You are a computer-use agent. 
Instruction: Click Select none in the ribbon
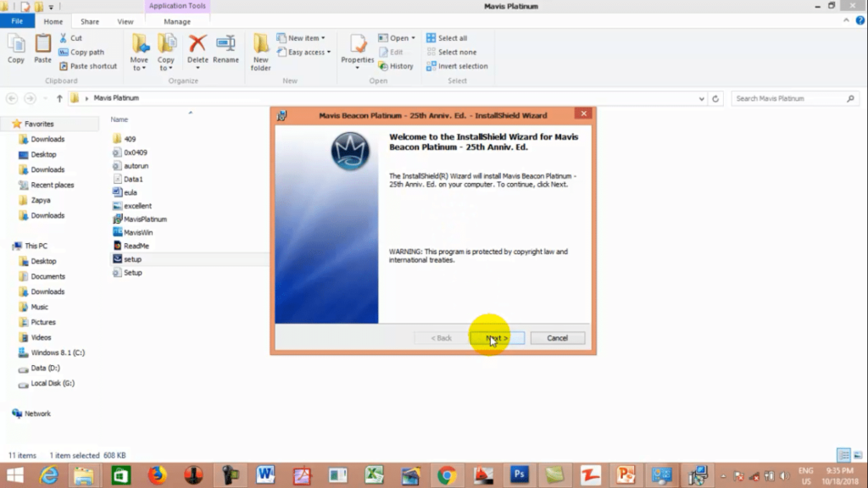451,52
